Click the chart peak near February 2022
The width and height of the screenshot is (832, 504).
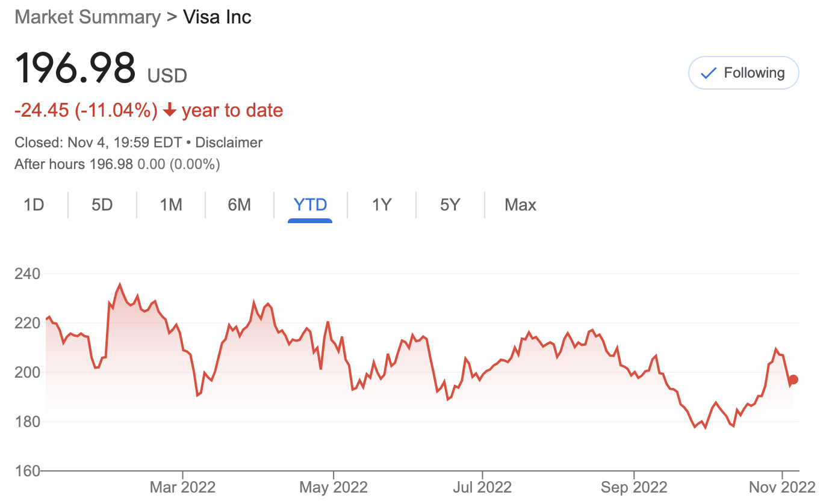(120, 284)
